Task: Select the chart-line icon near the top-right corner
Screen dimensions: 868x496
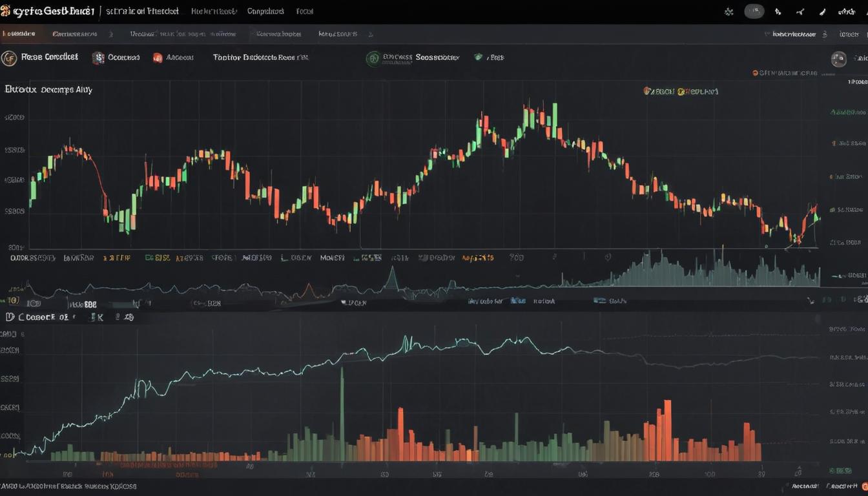Action: (800, 11)
